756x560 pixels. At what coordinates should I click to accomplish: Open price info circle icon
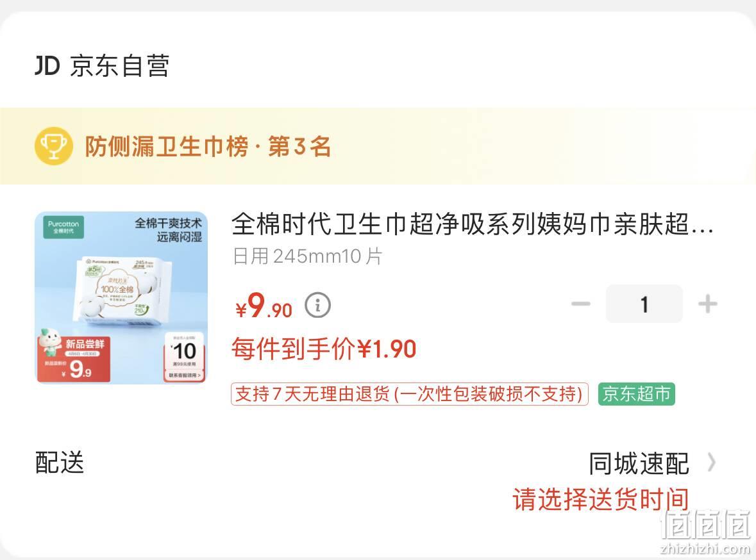(x=318, y=305)
